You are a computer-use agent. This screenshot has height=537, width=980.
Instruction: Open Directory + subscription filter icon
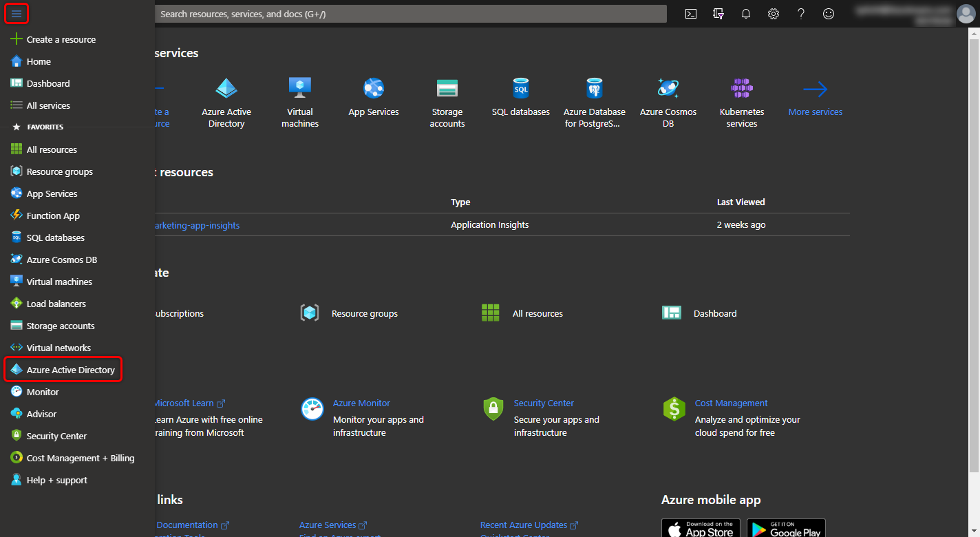(718, 14)
